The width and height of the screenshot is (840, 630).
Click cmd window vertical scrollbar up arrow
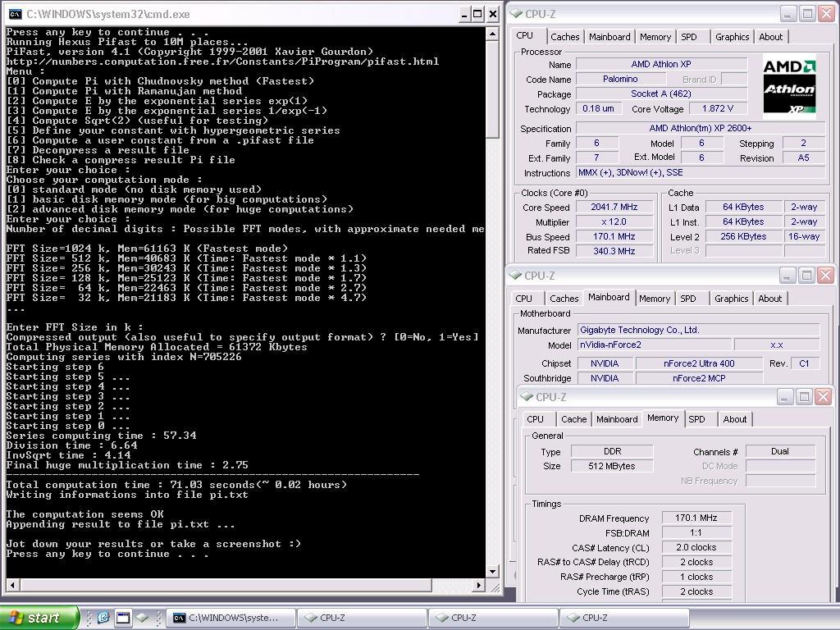point(493,34)
